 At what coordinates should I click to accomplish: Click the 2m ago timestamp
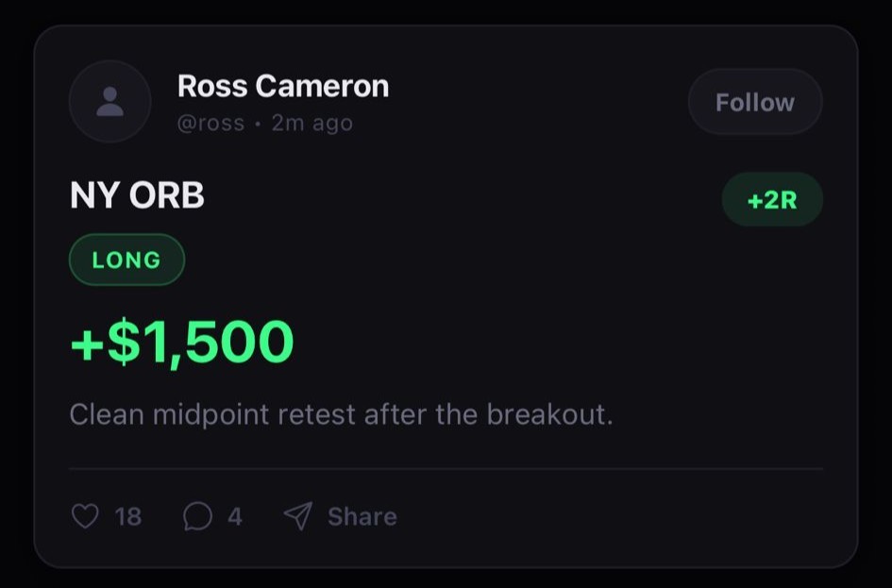tap(311, 124)
